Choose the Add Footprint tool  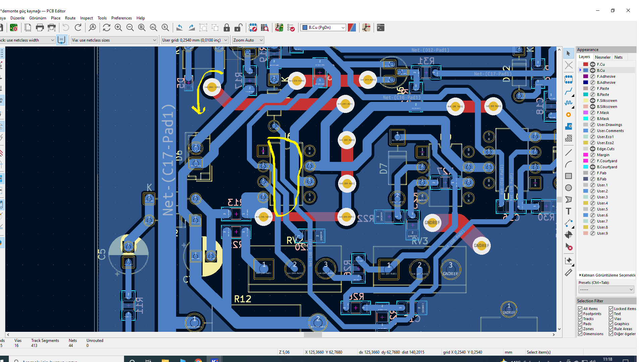[569, 79]
